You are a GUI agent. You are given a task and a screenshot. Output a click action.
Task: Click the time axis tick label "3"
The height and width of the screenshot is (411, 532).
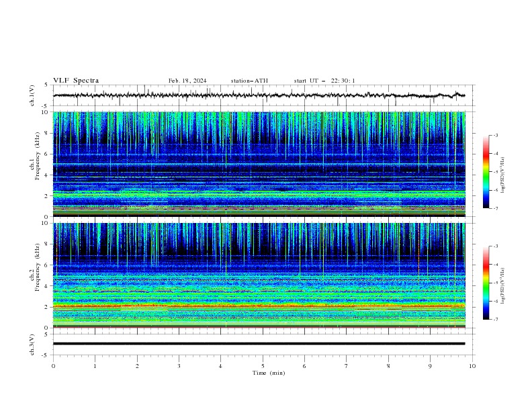point(179,366)
